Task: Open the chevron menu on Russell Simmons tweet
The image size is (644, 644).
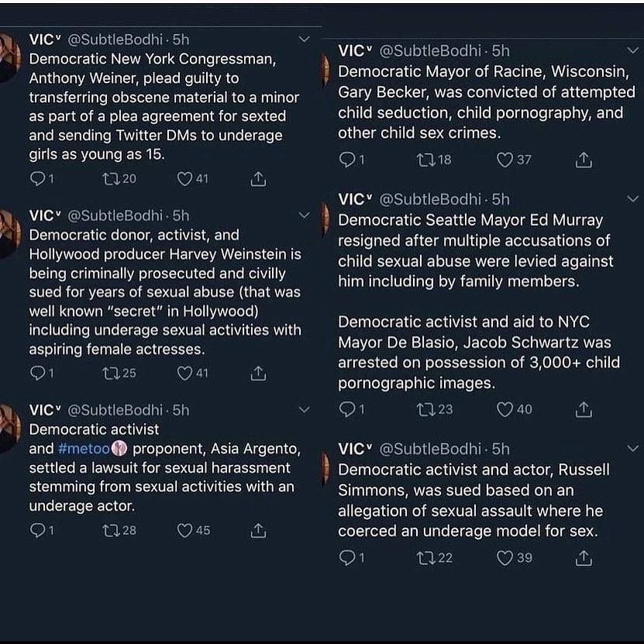Action: coord(633,448)
